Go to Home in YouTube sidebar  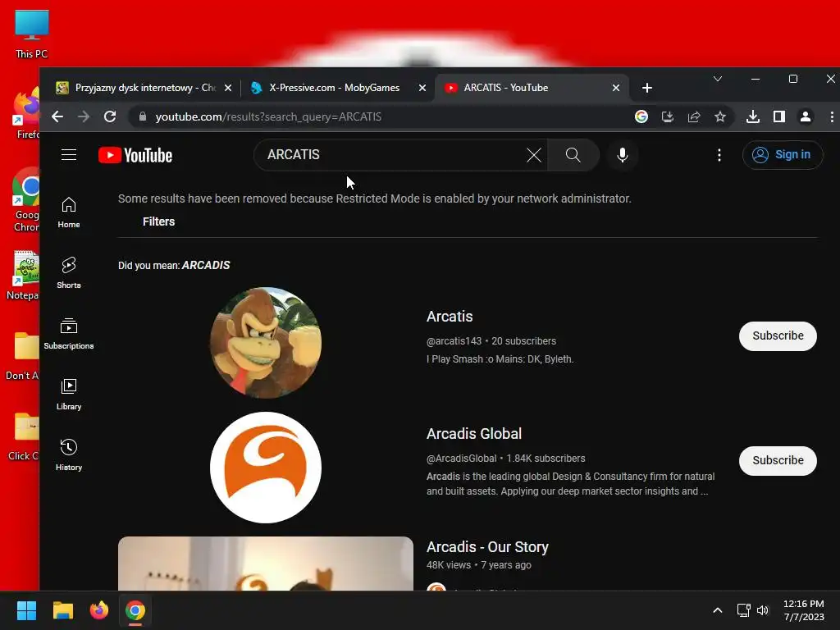click(69, 212)
